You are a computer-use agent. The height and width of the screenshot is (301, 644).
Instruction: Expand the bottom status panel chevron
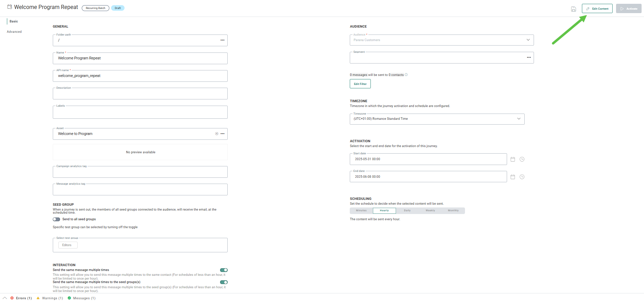(5, 298)
